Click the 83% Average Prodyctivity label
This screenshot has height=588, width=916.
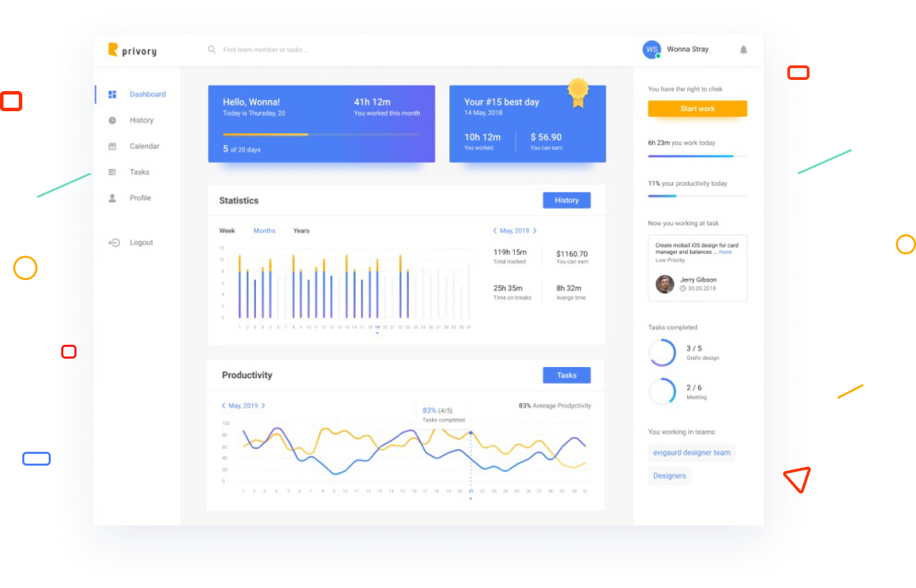pyautogui.click(x=555, y=405)
